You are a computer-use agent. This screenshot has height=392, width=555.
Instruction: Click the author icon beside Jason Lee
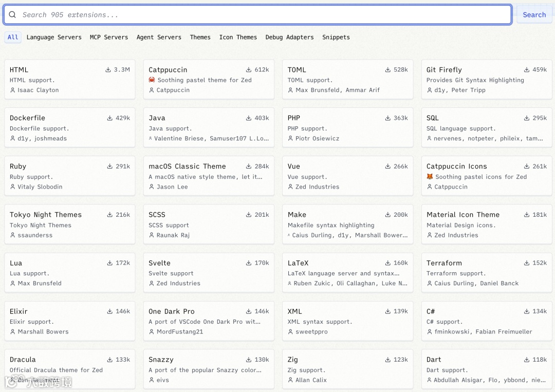[152, 187]
